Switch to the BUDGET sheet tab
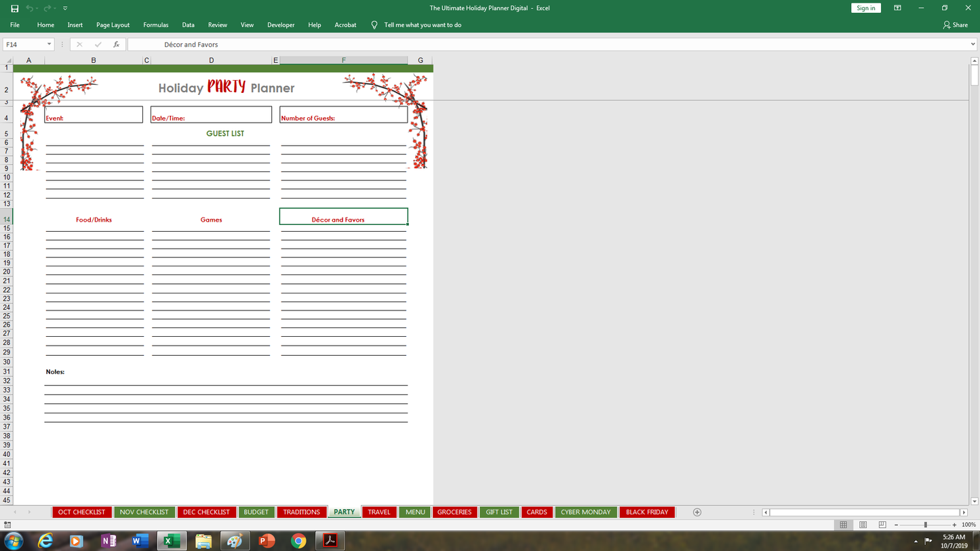 click(x=256, y=512)
